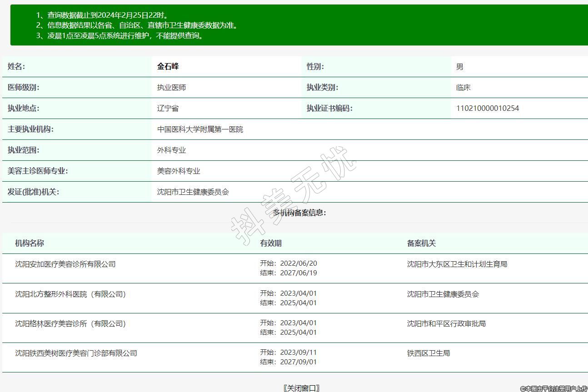
Task: Click the 执业医师 level value
Action: point(171,88)
